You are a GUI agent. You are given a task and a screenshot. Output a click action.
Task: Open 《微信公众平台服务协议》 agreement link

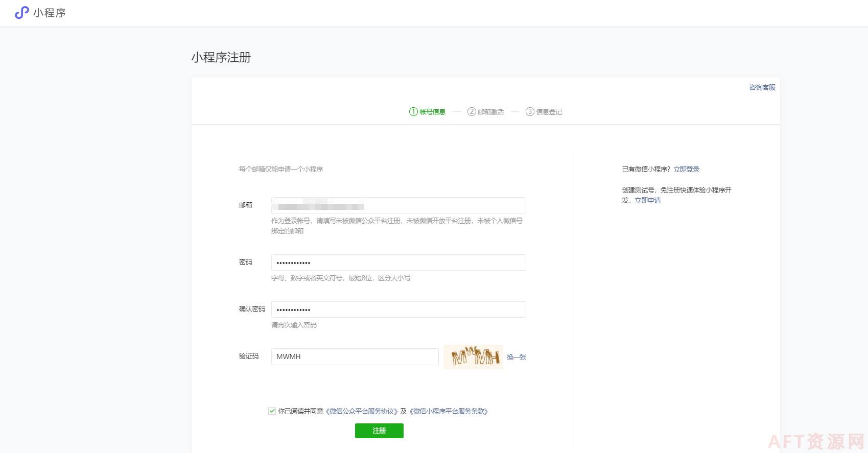tap(362, 411)
